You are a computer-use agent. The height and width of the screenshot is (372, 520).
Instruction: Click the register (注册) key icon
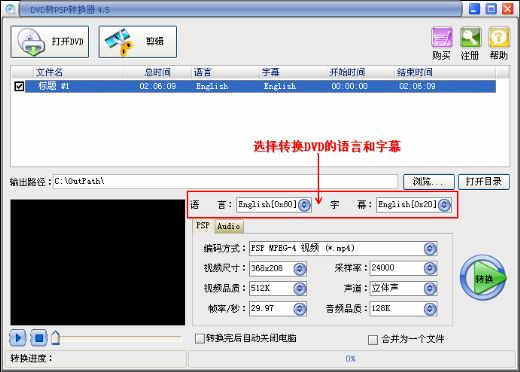[470, 37]
